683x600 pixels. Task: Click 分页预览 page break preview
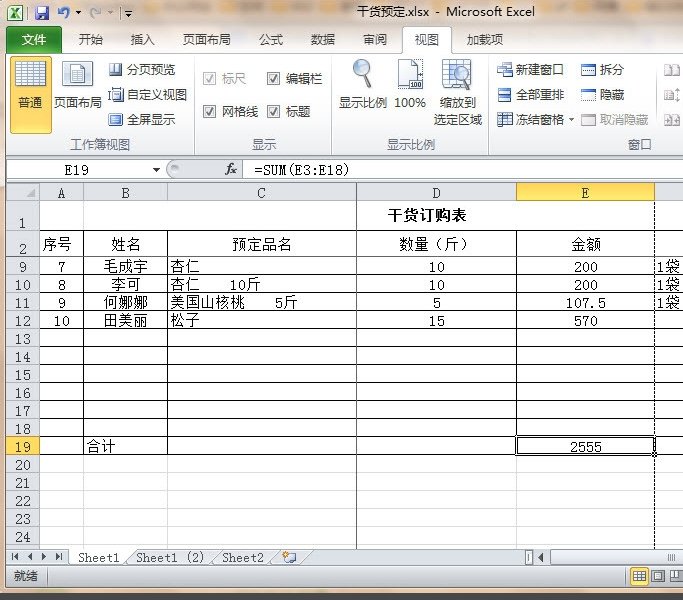[x=142, y=69]
